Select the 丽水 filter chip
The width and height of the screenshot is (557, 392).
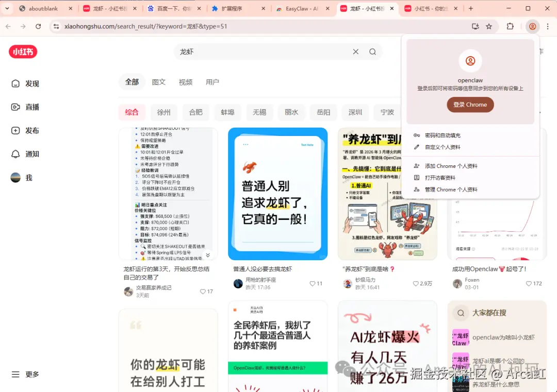coord(291,112)
